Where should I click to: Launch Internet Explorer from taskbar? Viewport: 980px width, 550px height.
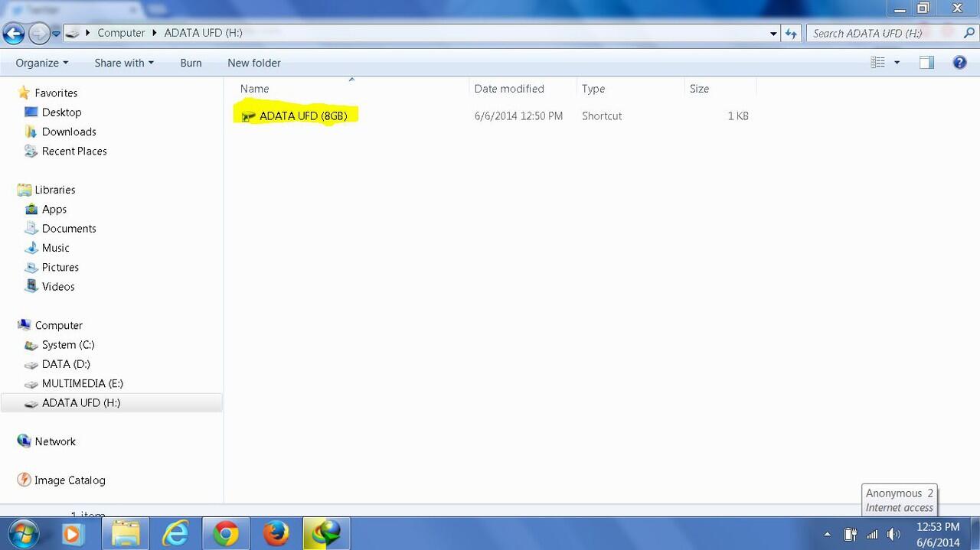[x=175, y=534]
